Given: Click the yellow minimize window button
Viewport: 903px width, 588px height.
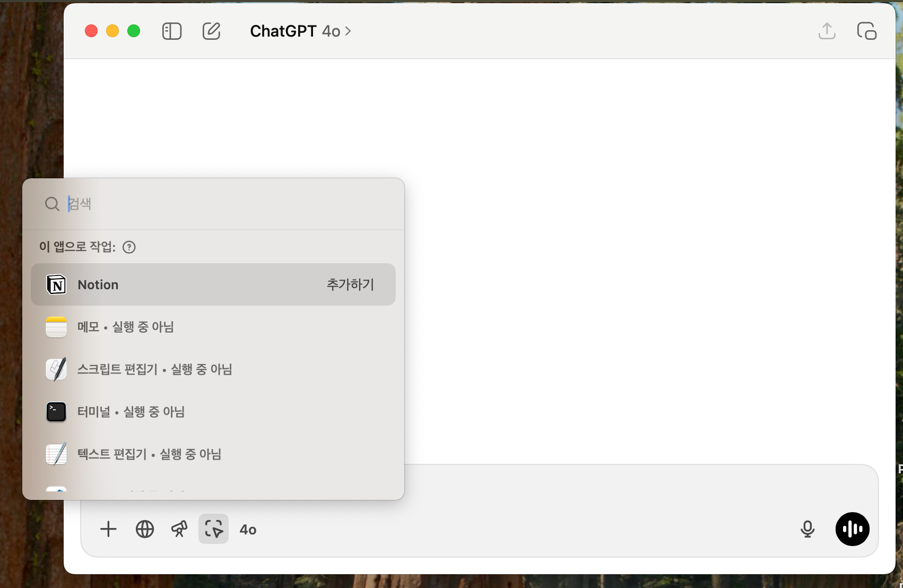Looking at the screenshot, I should (x=112, y=31).
